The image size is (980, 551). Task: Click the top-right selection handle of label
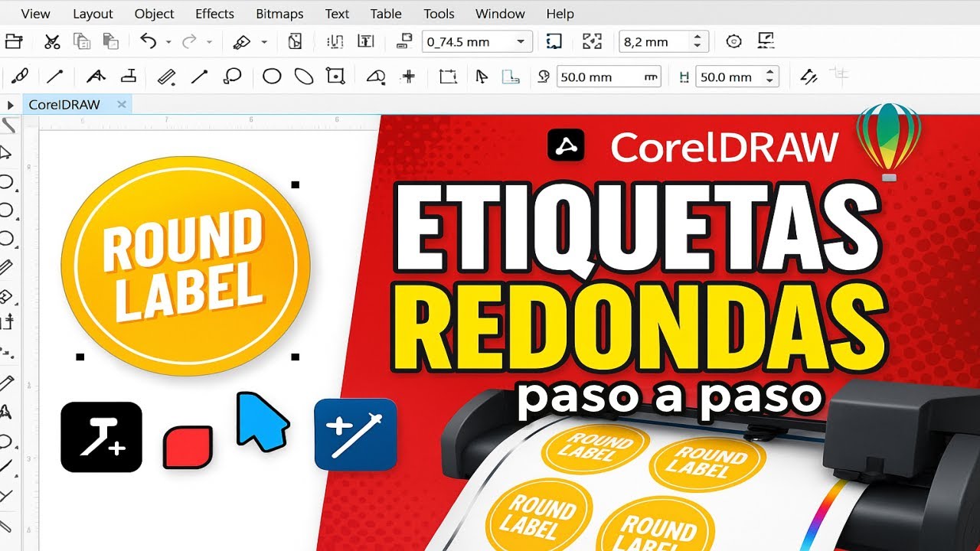[x=296, y=184]
